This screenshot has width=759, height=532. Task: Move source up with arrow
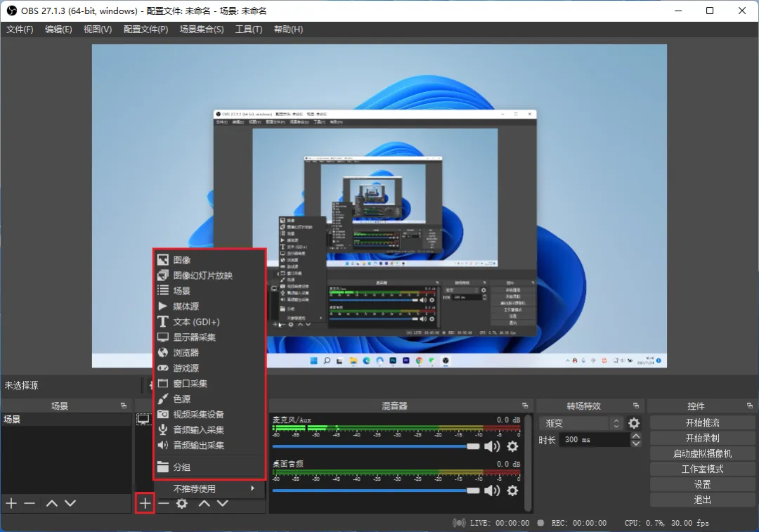(x=205, y=503)
